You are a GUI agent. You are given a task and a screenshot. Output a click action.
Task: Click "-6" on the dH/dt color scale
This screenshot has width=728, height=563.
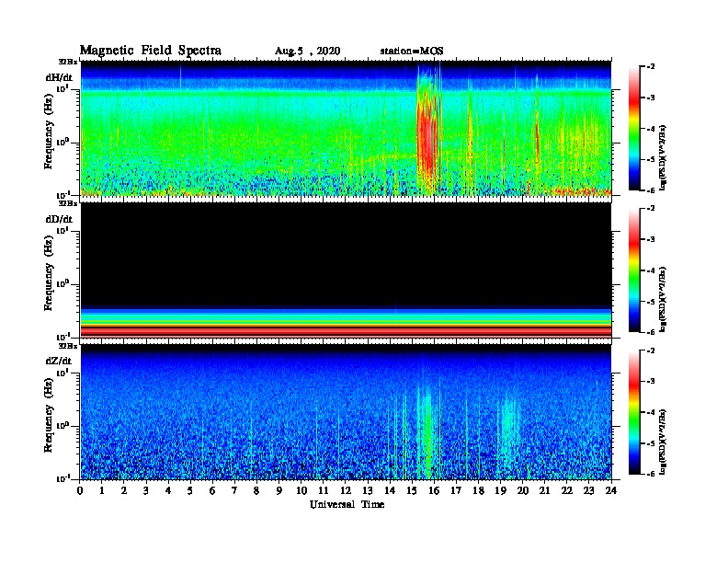coord(651,190)
